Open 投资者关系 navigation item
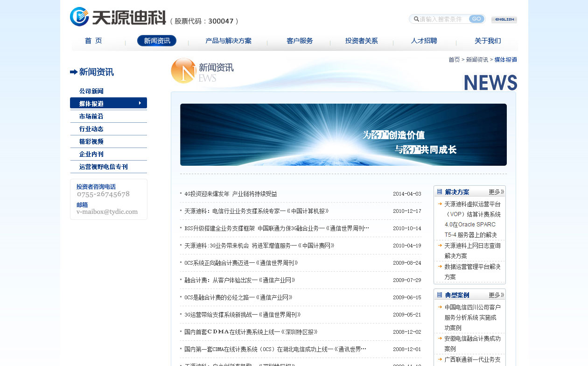Viewport: 588px width, 366px height. (x=362, y=41)
